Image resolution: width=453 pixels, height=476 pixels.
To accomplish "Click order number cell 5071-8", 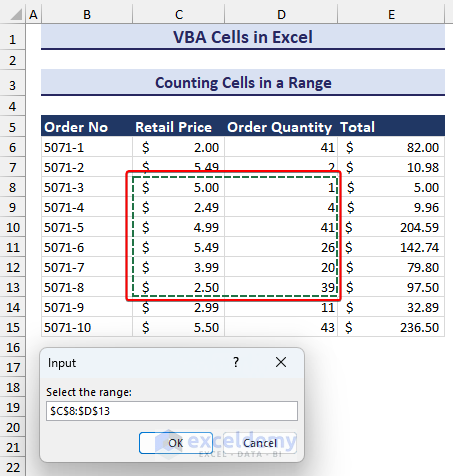I will [87, 287].
